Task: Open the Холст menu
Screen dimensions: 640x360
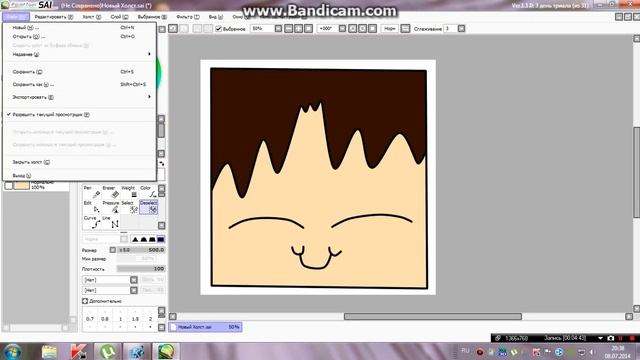Action: tap(92, 17)
